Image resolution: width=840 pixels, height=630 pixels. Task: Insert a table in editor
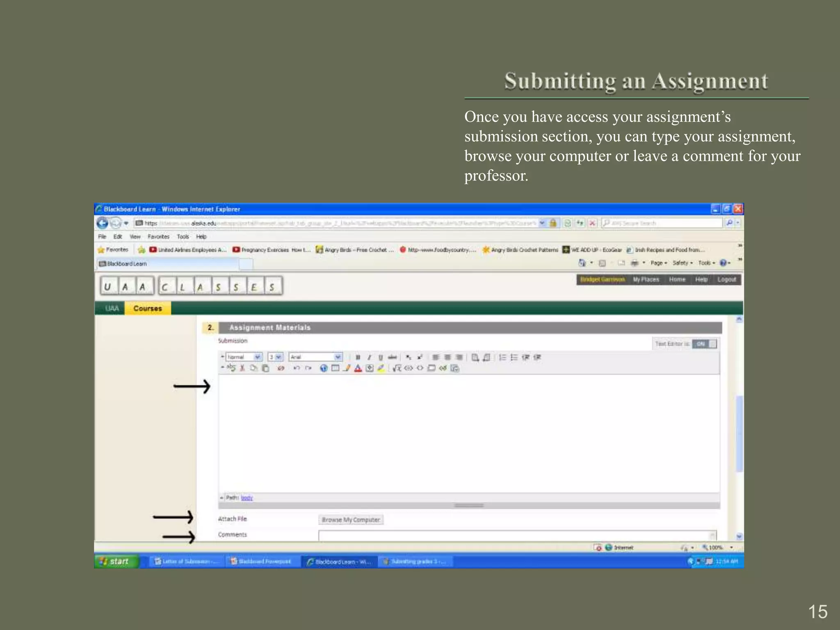335,368
